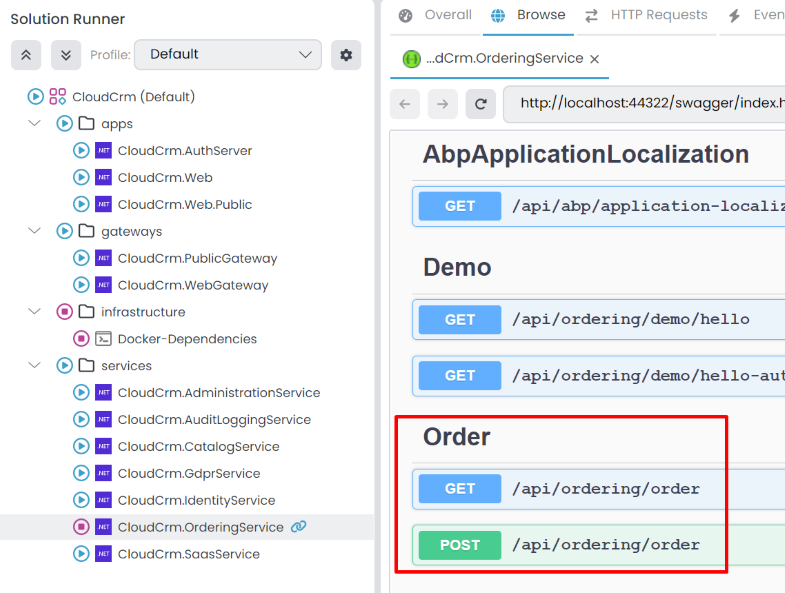
Task: Switch to the HTTP Requests tab
Action: click(x=646, y=15)
